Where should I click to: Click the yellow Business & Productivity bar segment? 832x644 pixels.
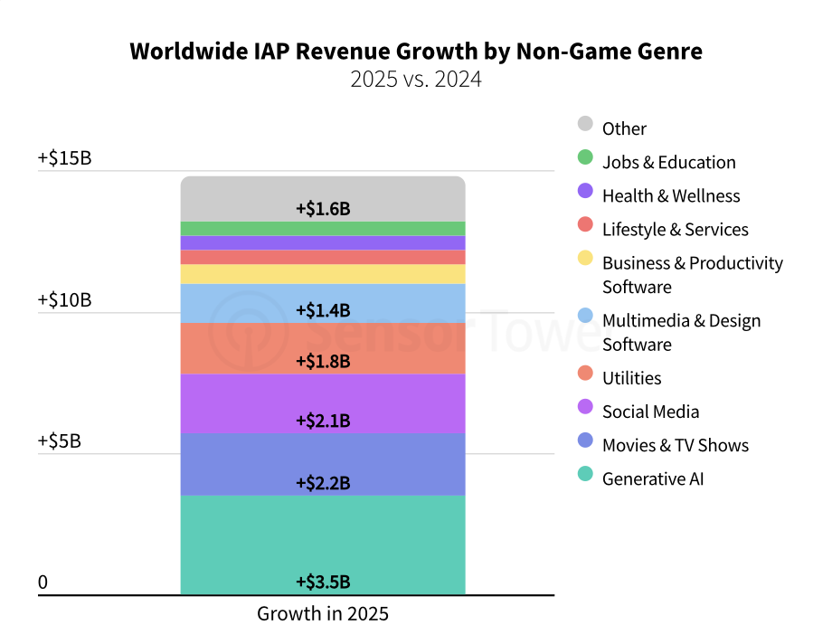323,274
